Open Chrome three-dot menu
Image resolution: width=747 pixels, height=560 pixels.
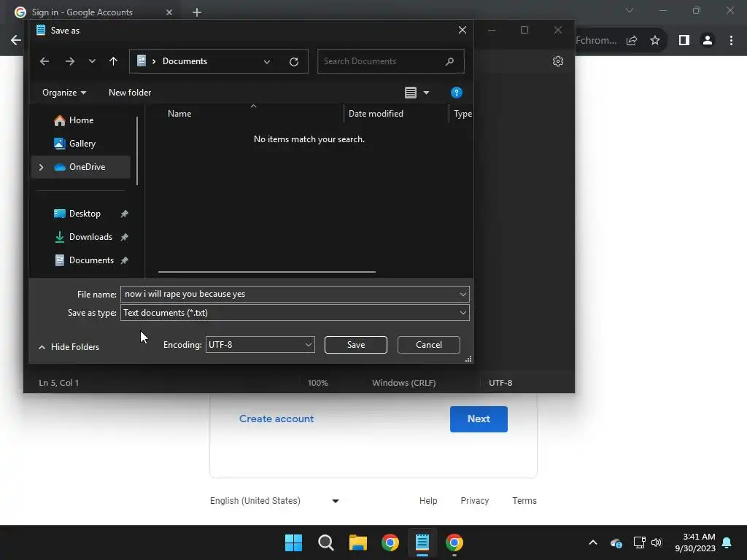[731, 41]
